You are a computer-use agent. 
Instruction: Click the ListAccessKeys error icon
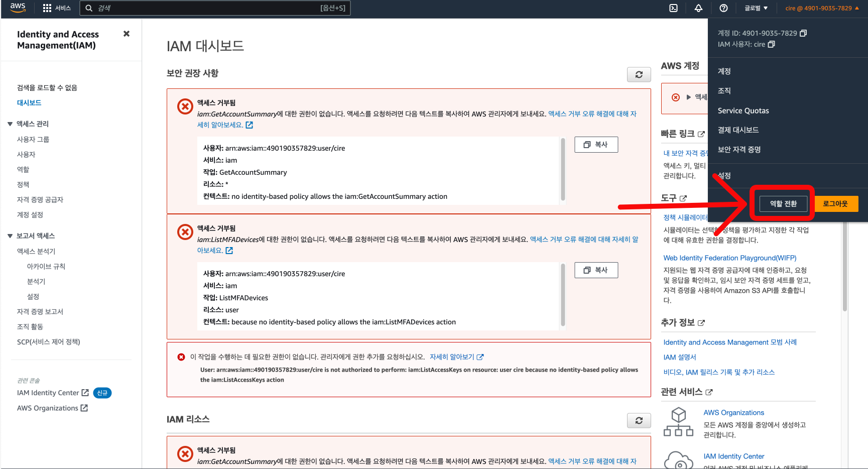click(x=181, y=357)
